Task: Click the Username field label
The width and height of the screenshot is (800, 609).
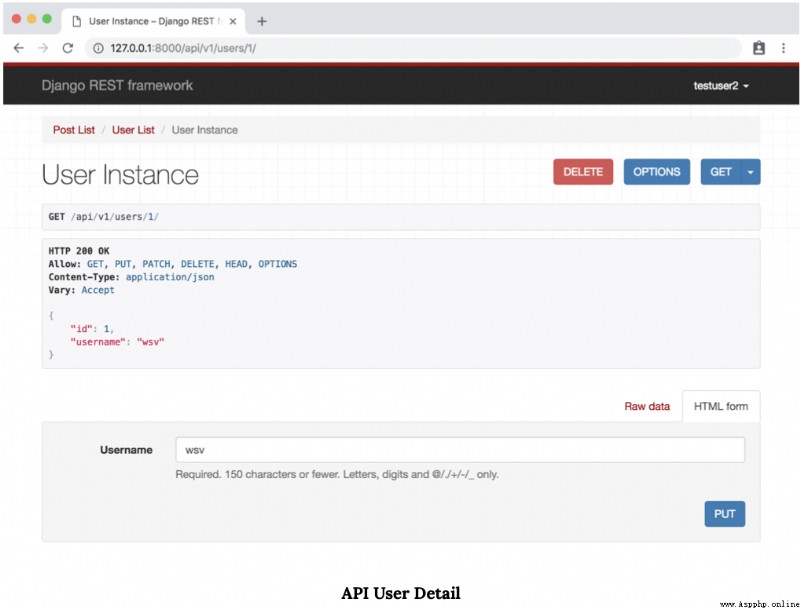Action: pyautogui.click(x=126, y=450)
